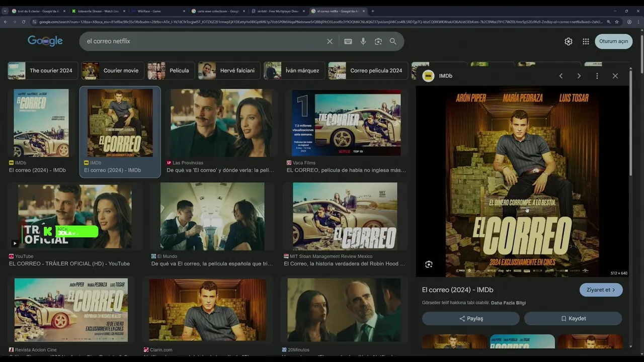Start voice search with the microphone icon

click(x=363, y=41)
